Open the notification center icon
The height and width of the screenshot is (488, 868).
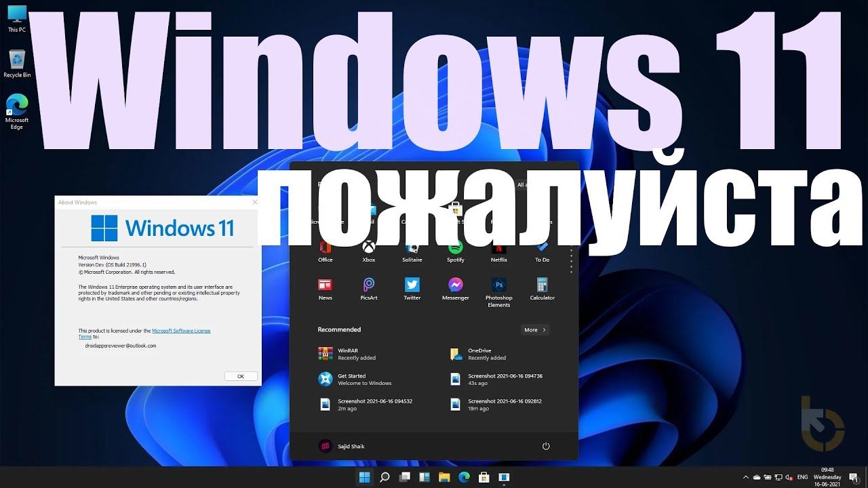click(x=853, y=477)
